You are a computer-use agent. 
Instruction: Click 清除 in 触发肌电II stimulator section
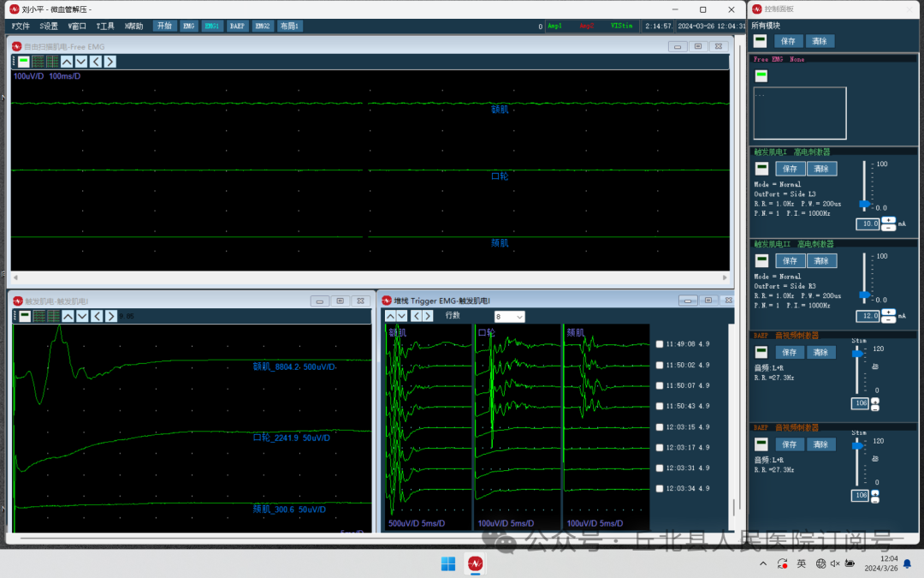(821, 260)
